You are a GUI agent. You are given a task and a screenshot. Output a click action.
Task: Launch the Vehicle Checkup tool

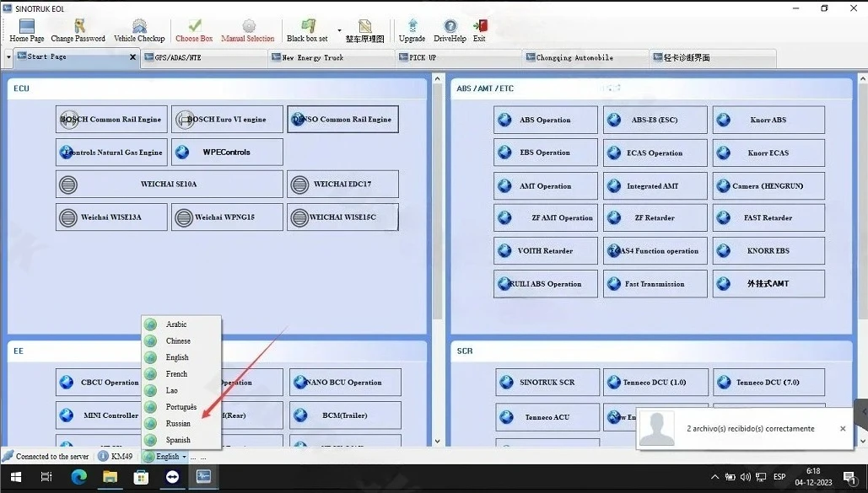[139, 29]
